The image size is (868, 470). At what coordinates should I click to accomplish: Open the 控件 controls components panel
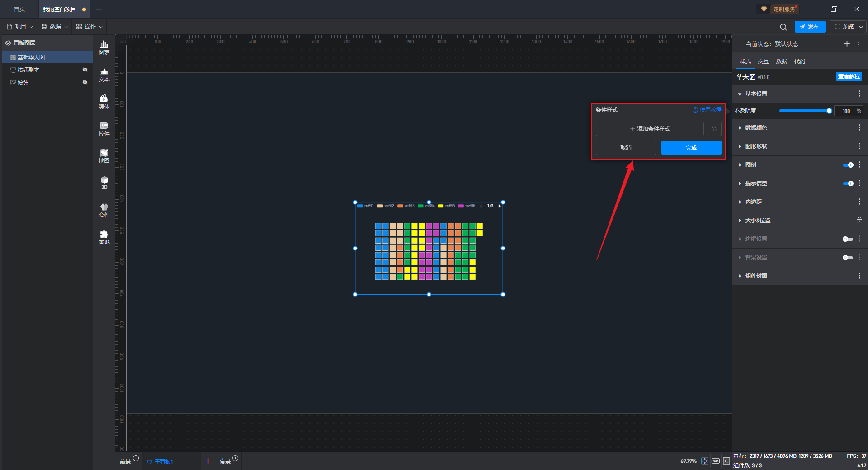pyautogui.click(x=104, y=129)
